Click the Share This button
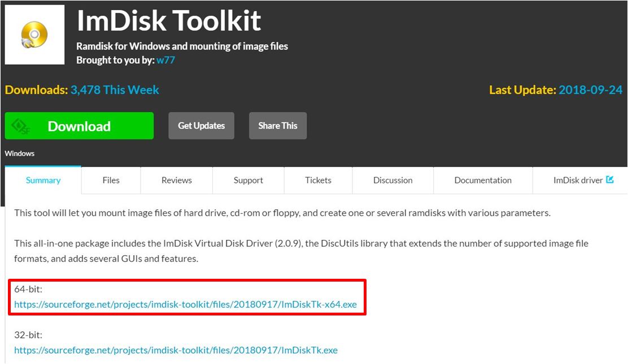The width and height of the screenshot is (628, 364). tap(277, 126)
